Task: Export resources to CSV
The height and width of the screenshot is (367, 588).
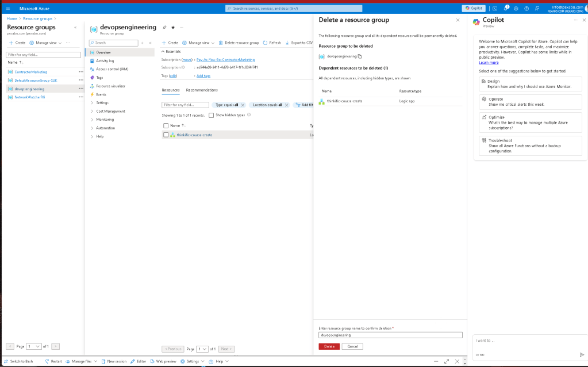Action: pyautogui.click(x=298, y=43)
